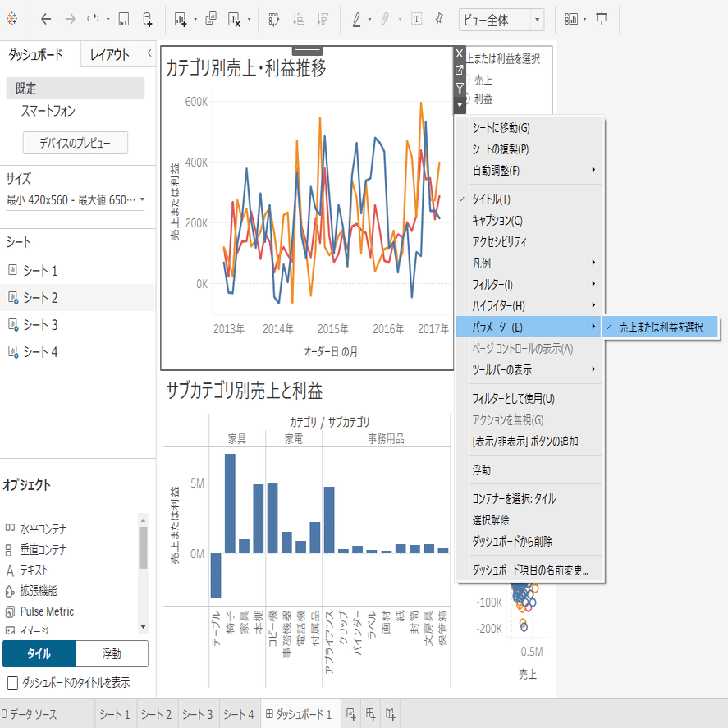Click the replay animation icon
This screenshot has width=728, height=728.
click(x=94, y=19)
